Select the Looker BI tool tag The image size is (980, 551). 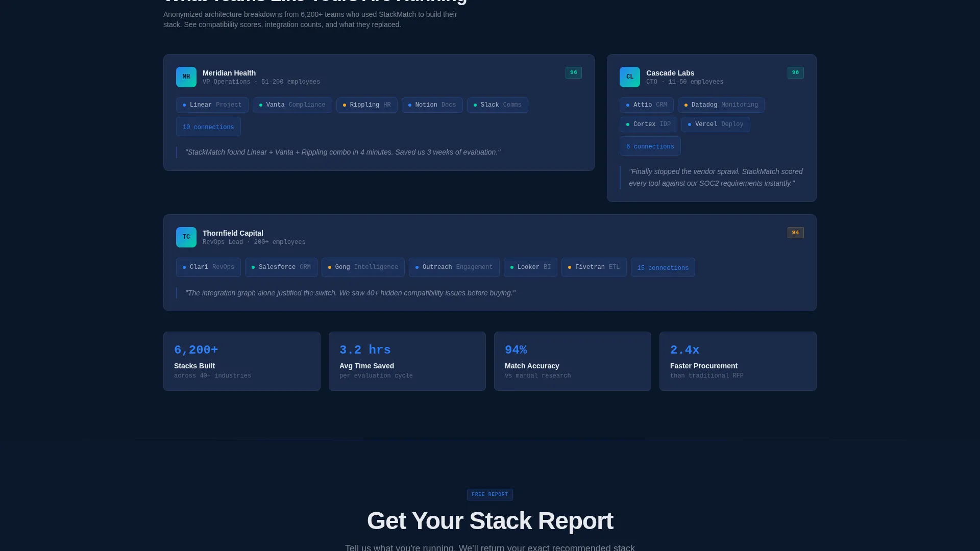coord(530,267)
